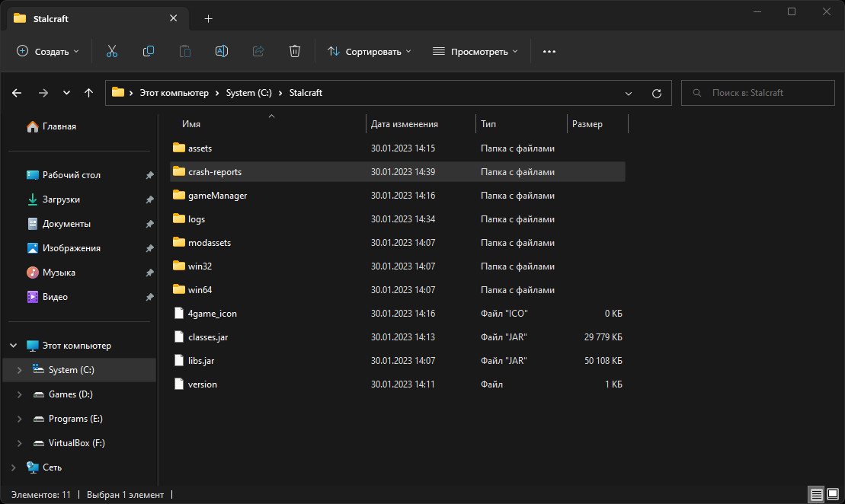Refresh the current folder view
Viewport: 845px width, 504px height.
coord(657,93)
